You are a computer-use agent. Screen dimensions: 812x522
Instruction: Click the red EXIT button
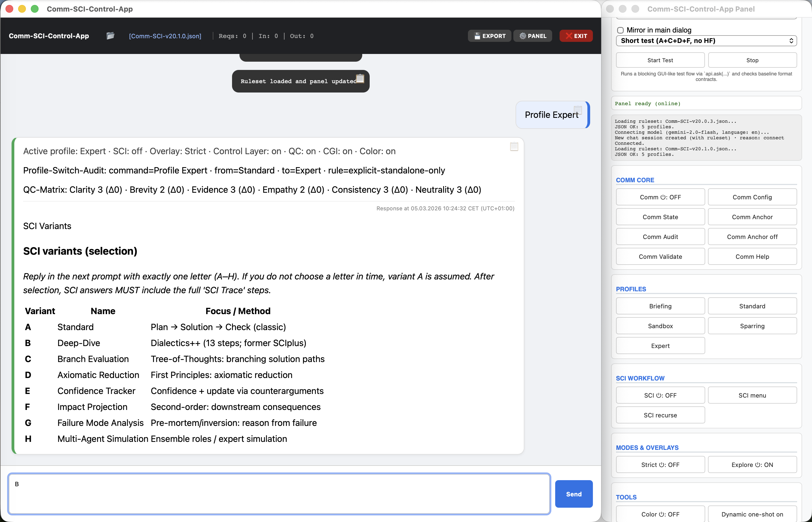pos(576,36)
